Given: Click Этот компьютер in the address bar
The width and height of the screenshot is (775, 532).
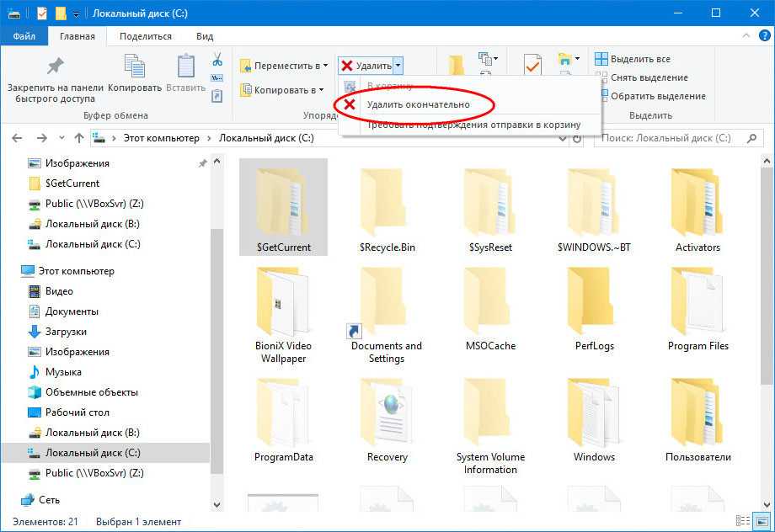Looking at the screenshot, I should (x=162, y=138).
